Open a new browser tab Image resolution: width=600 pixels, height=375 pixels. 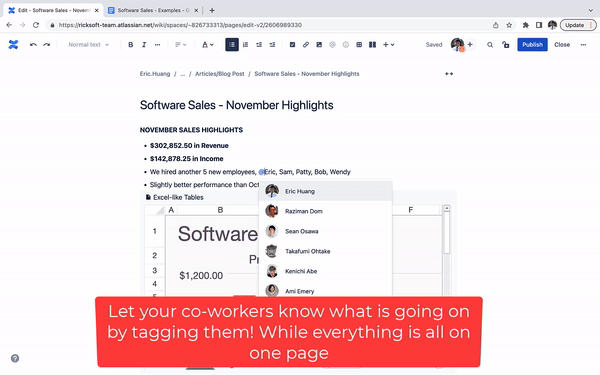point(212,10)
